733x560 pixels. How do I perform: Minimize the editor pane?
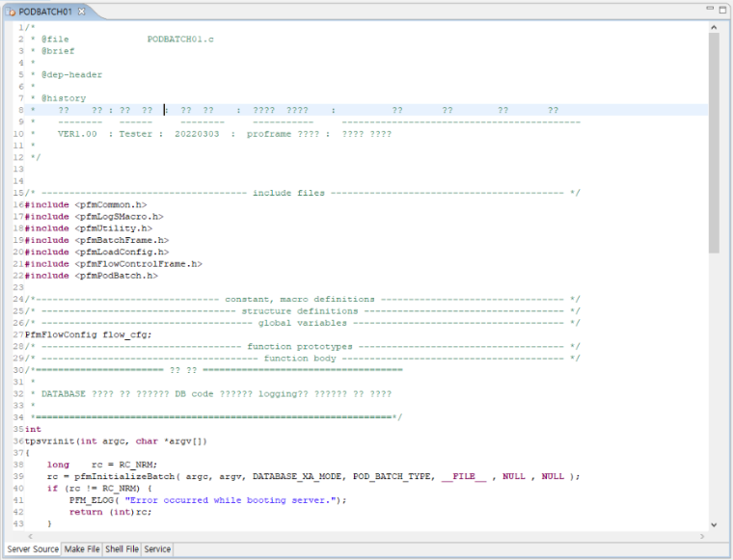[709, 9]
